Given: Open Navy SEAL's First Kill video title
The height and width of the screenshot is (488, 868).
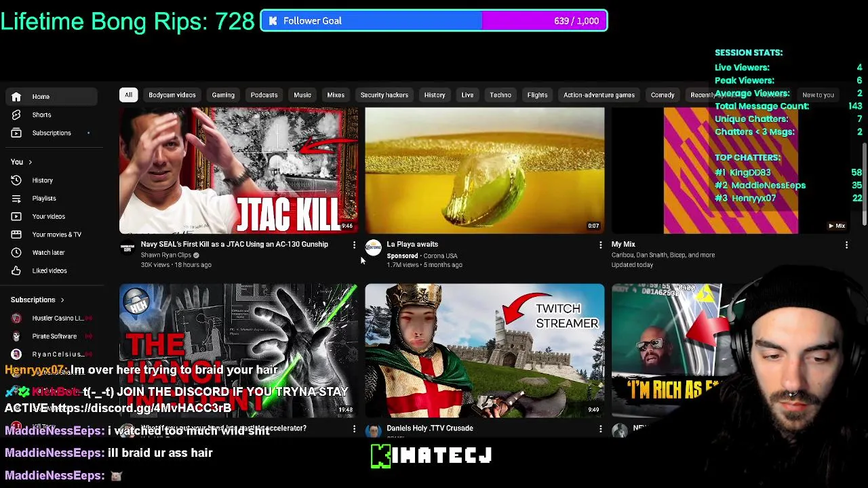Looking at the screenshot, I should coord(234,244).
